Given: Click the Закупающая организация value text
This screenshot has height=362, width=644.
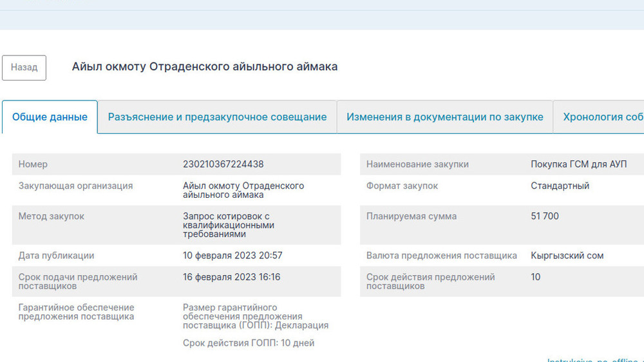Looking at the screenshot, I should pyautogui.click(x=243, y=190).
